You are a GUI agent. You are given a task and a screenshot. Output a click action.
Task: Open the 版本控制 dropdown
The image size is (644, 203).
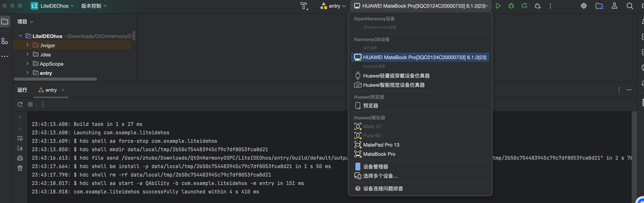point(94,6)
